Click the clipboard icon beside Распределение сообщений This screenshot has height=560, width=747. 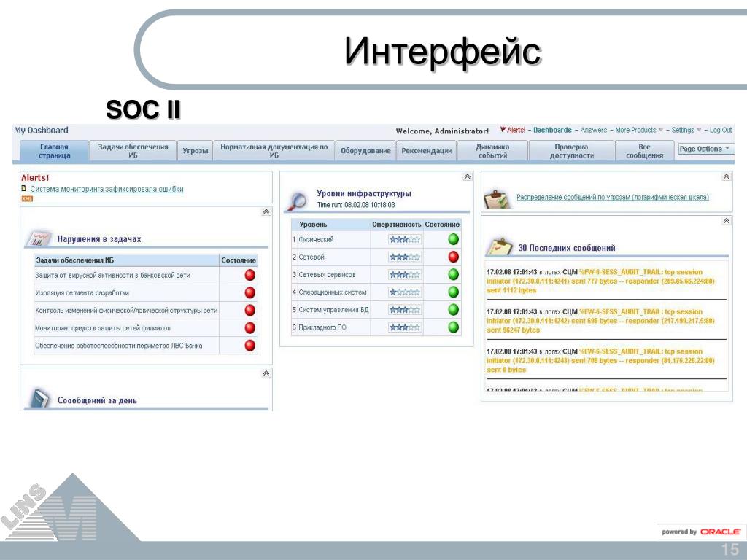[498, 198]
